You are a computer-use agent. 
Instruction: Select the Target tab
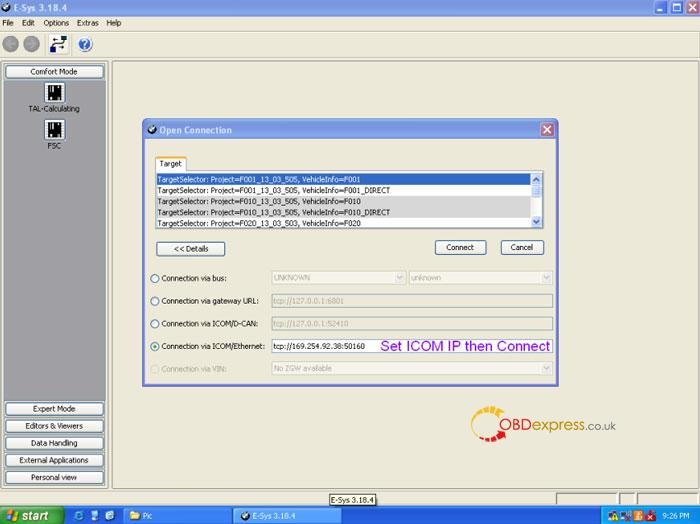(x=171, y=164)
